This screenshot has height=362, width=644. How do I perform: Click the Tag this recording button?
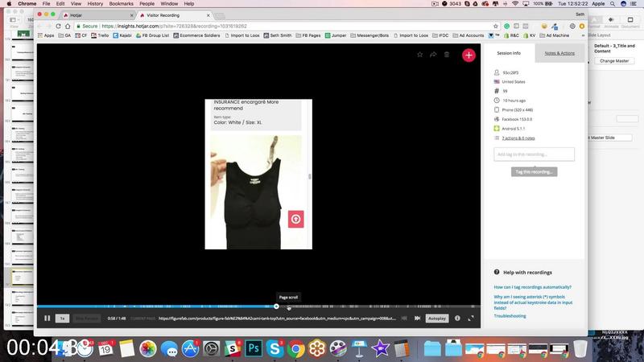(534, 171)
